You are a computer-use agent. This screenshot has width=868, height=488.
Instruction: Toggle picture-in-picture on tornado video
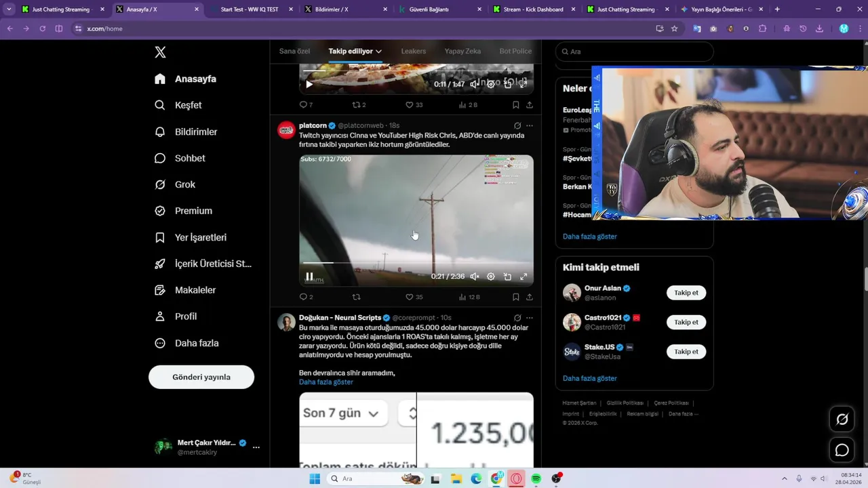pos(507,277)
